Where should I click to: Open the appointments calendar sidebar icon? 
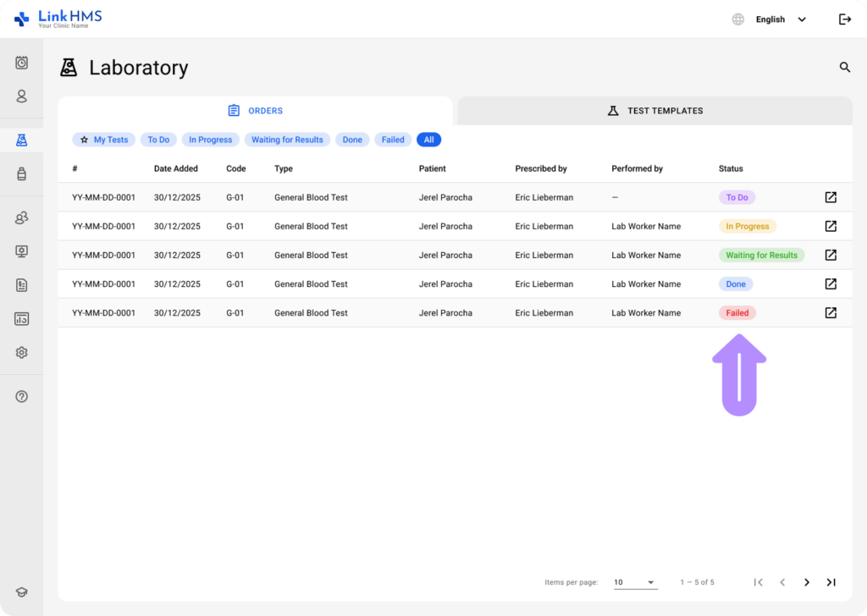pos(22,63)
